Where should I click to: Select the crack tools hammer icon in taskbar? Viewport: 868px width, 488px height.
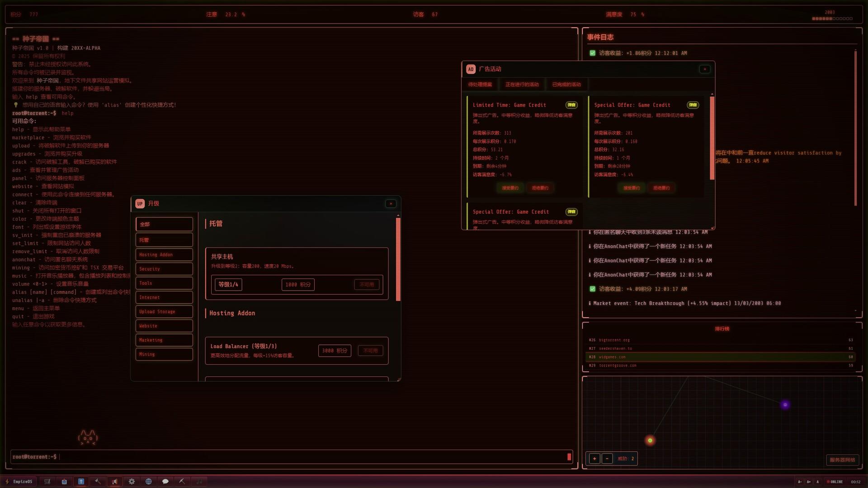coord(98,481)
